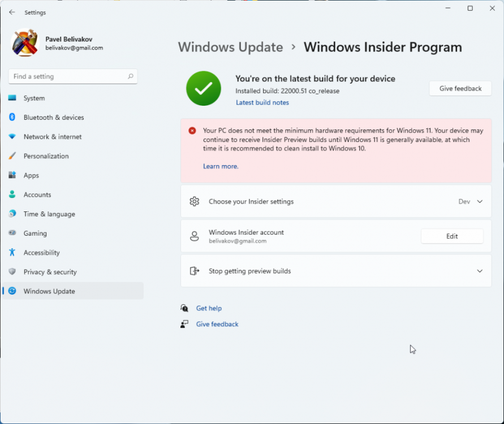Open Give feedback link at bottom
The height and width of the screenshot is (424, 504).
click(217, 324)
